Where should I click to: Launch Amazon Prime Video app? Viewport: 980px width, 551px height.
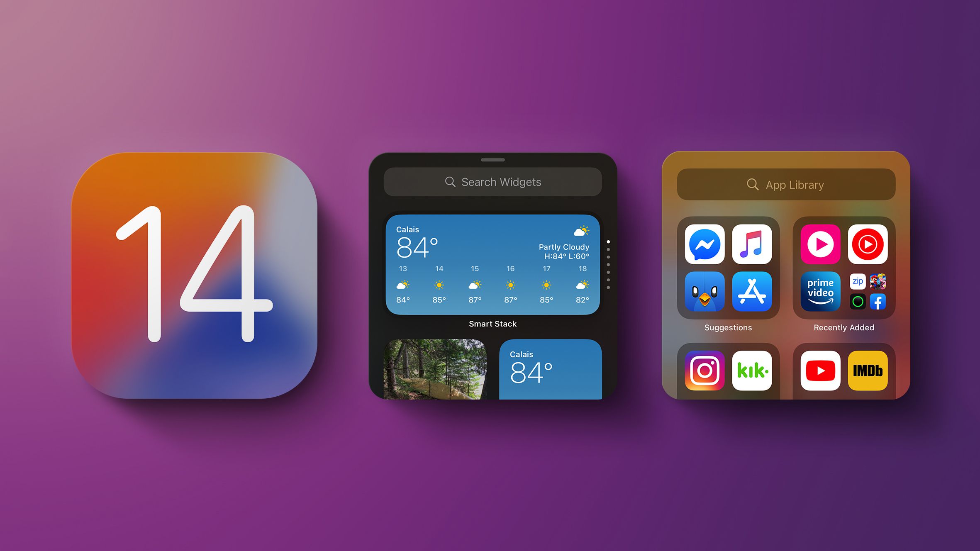click(820, 299)
